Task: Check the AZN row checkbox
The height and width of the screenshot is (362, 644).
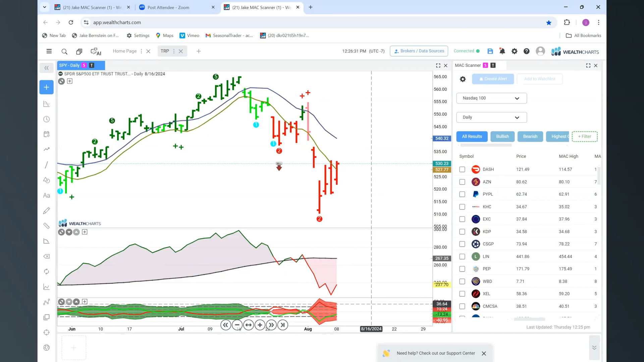Action: 462,182
